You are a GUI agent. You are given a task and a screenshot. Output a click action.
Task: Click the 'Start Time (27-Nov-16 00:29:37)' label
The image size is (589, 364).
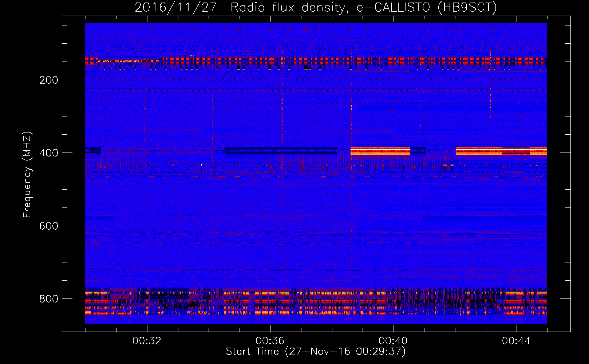pyautogui.click(x=316, y=352)
